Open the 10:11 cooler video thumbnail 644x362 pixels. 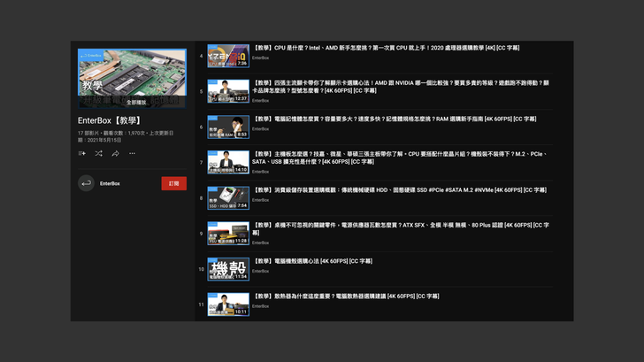228,304
